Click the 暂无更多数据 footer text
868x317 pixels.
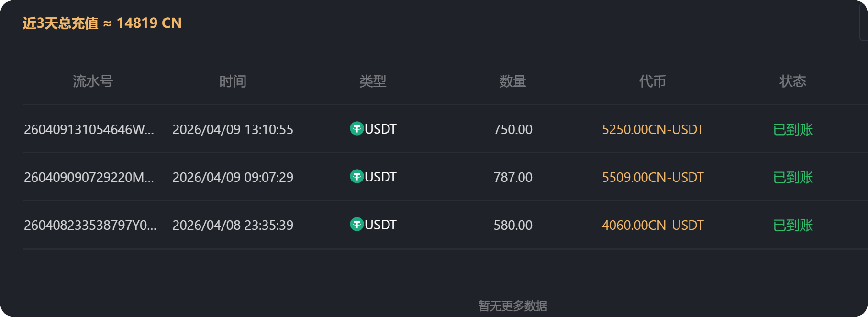click(x=512, y=305)
